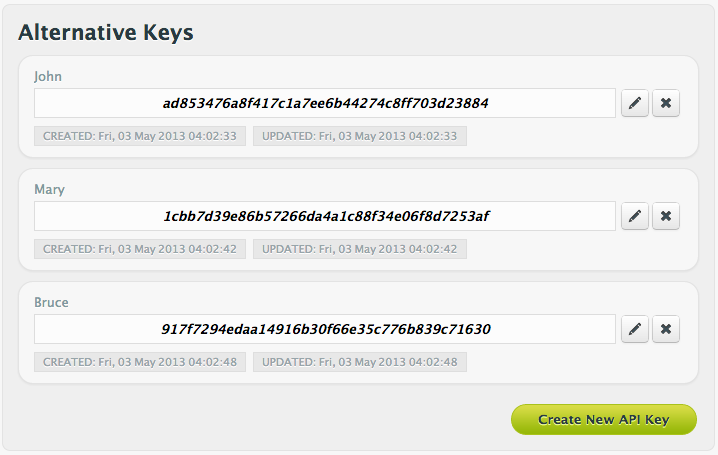
Task: Click the John key name label
Action: (48, 76)
